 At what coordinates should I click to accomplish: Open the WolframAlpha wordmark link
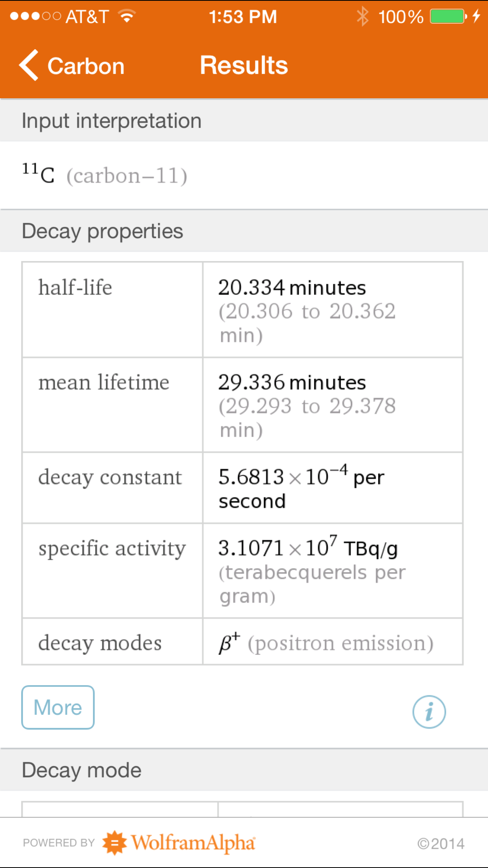(x=193, y=843)
